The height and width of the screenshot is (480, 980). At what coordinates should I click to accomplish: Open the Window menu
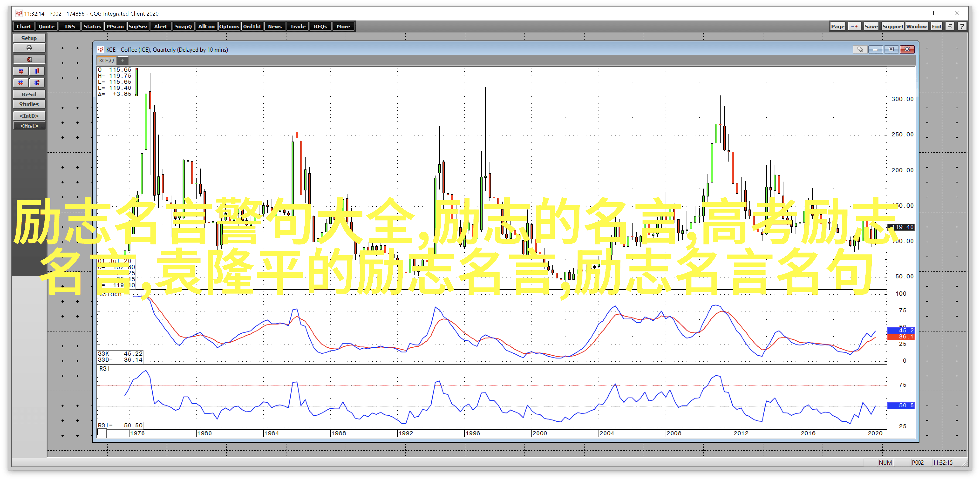coord(916,26)
